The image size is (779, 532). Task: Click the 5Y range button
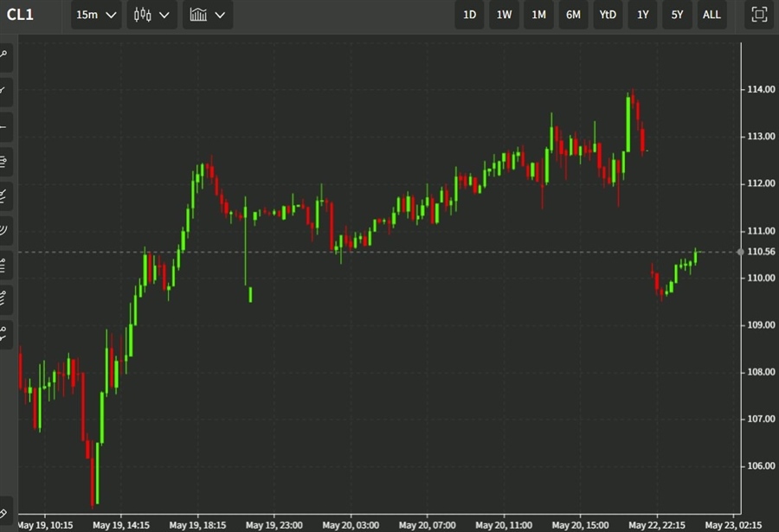tap(677, 15)
